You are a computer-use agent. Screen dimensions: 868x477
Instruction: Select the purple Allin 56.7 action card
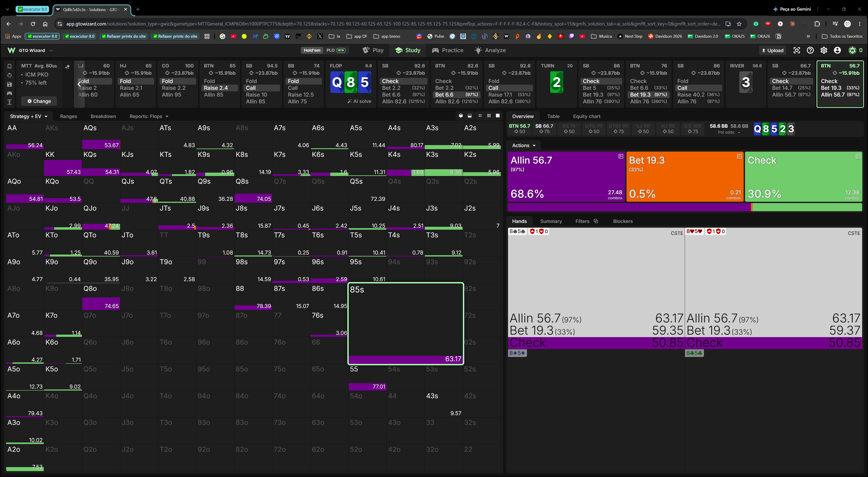pyautogui.click(x=566, y=177)
